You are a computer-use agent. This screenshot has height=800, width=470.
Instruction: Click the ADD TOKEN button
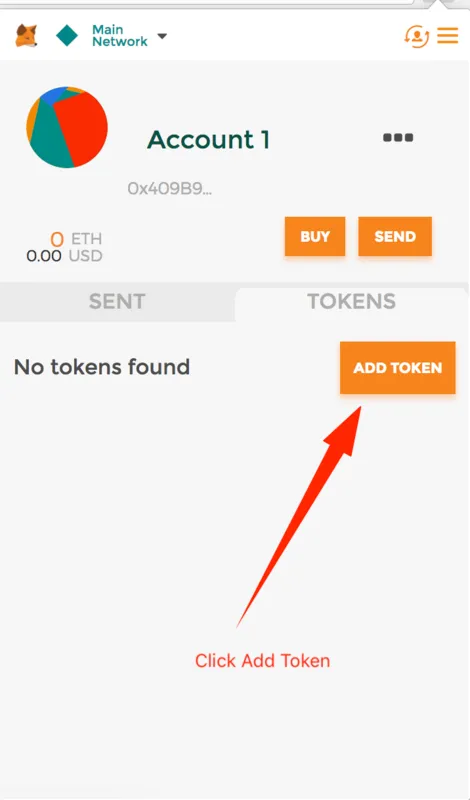398,368
